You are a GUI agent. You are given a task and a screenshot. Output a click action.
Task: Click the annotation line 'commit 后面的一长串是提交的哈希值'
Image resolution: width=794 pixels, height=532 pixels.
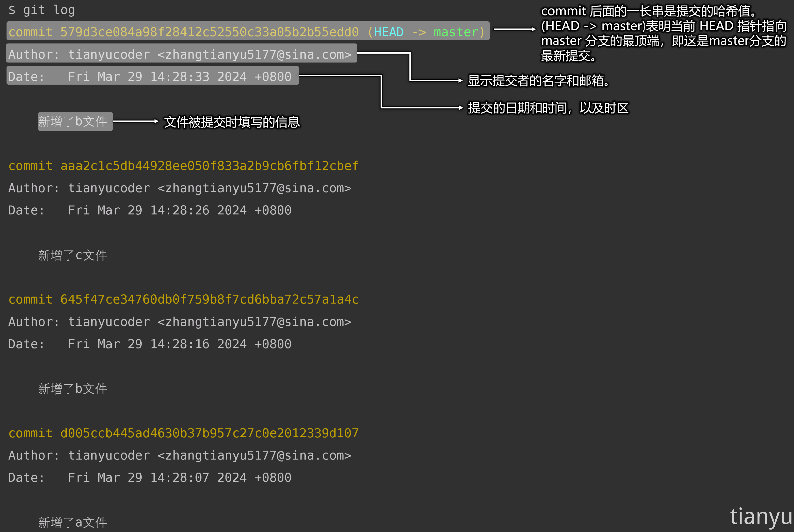pos(648,11)
